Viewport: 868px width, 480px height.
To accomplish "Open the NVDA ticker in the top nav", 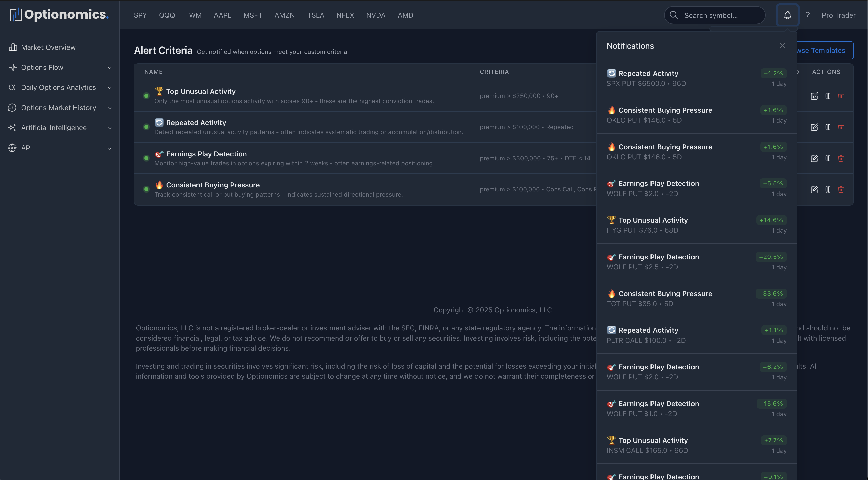I will click(x=376, y=15).
